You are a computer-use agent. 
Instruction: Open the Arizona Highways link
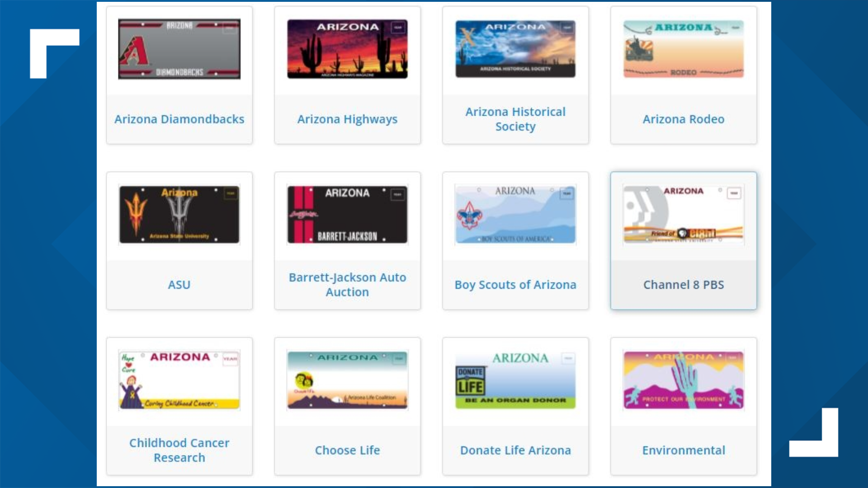tap(348, 119)
